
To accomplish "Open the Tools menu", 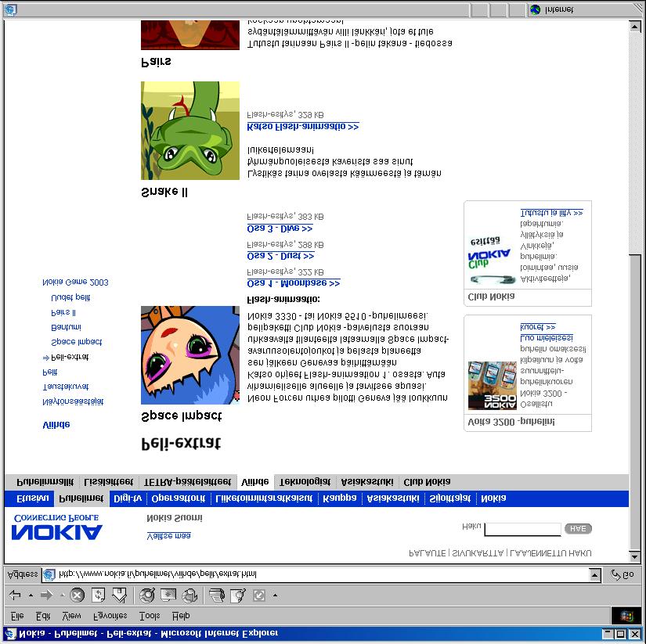I will [150, 616].
